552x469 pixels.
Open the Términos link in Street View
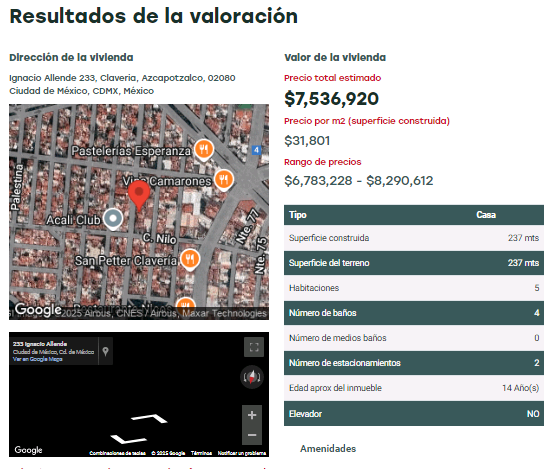[x=201, y=453]
